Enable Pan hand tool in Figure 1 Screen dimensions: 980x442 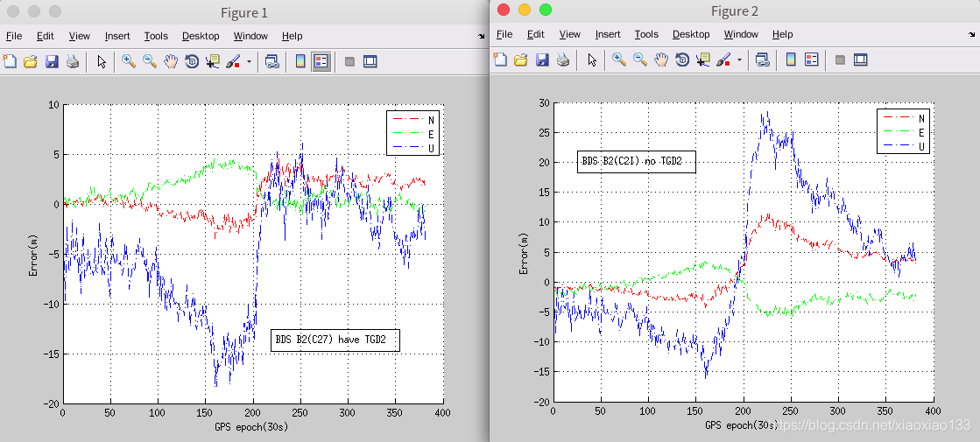pyautogui.click(x=171, y=60)
